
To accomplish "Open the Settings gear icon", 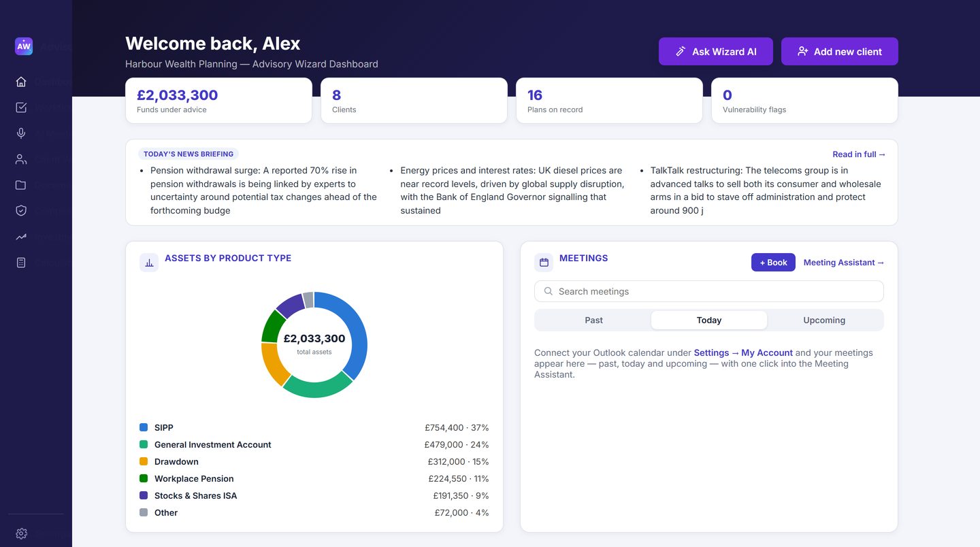I will coord(21,533).
